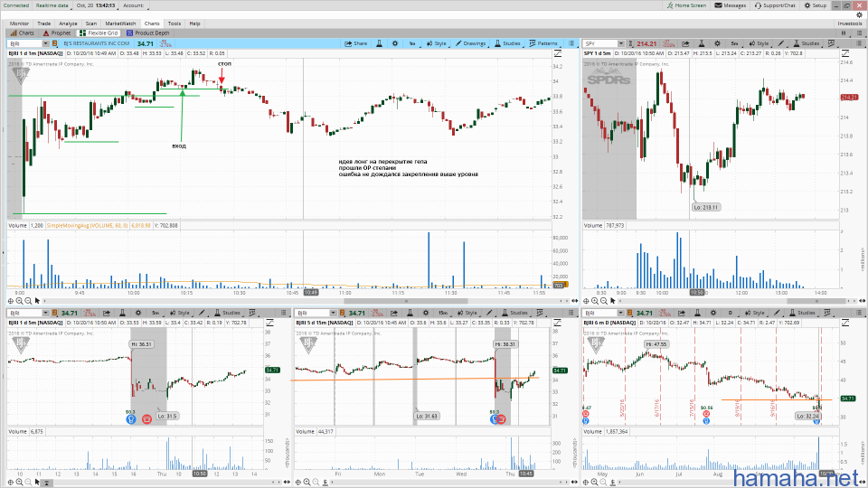
Task: Open SPY chart settings gear
Action: pos(717,43)
